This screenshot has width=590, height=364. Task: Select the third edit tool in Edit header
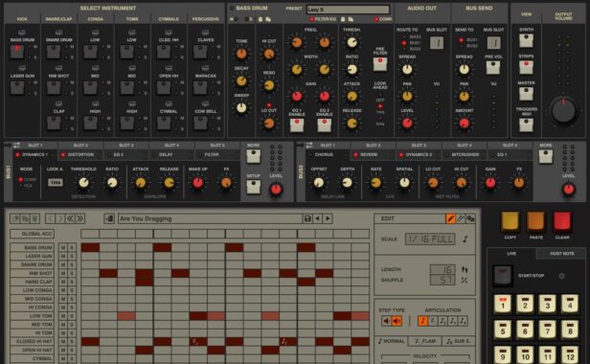470,218
